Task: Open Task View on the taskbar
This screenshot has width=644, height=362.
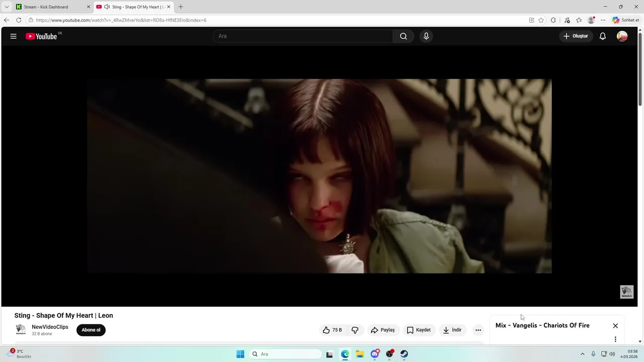Action: pyautogui.click(x=330, y=354)
